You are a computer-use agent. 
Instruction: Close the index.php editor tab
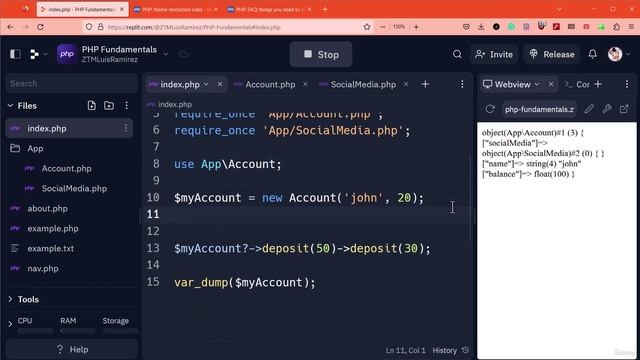[220, 84]
